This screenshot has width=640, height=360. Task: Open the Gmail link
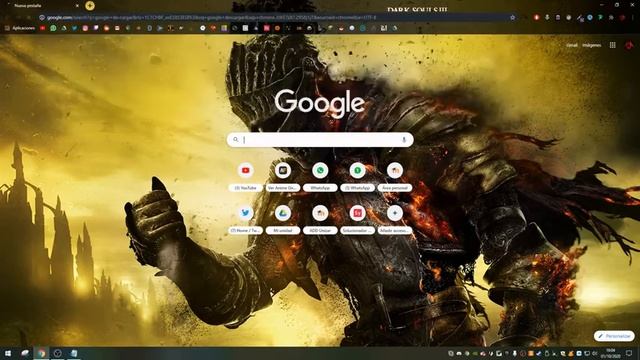(x=572, y=45)
